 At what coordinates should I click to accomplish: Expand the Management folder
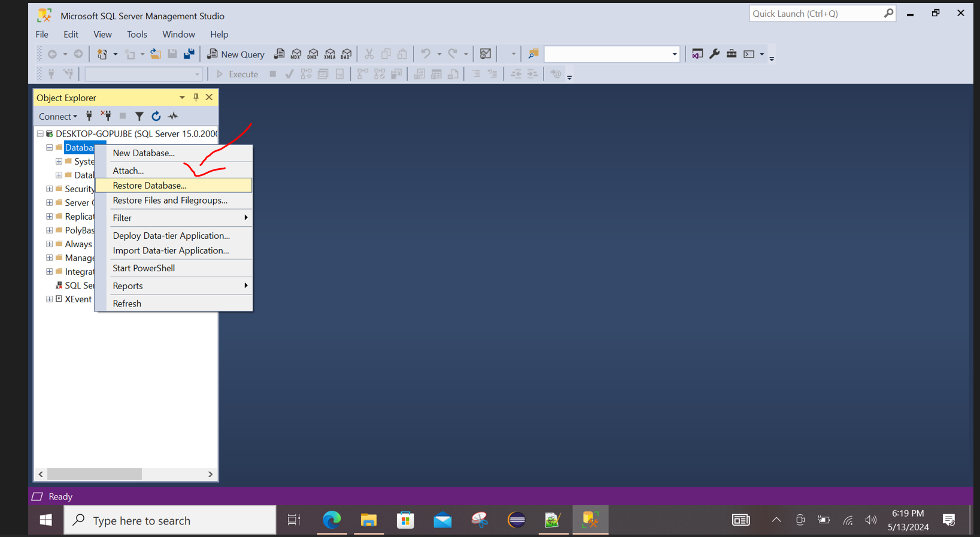point(50,257)
